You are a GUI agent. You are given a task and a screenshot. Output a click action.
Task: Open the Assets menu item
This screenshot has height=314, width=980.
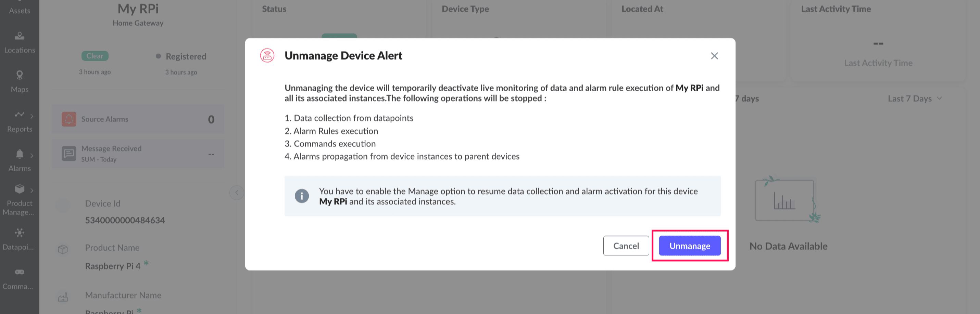(20, 8)
